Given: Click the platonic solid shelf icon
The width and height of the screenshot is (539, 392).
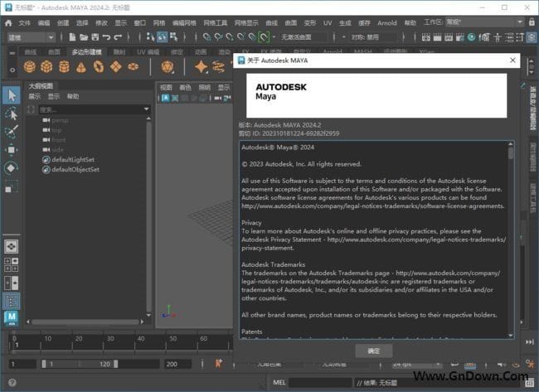Looking at the screenshot, I should [168, 66].
